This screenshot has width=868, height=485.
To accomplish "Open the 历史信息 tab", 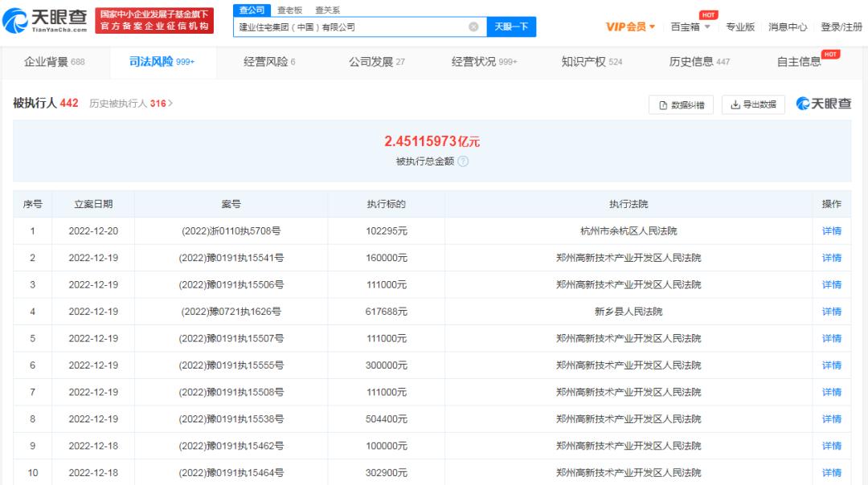I will [x=691, y=61].
